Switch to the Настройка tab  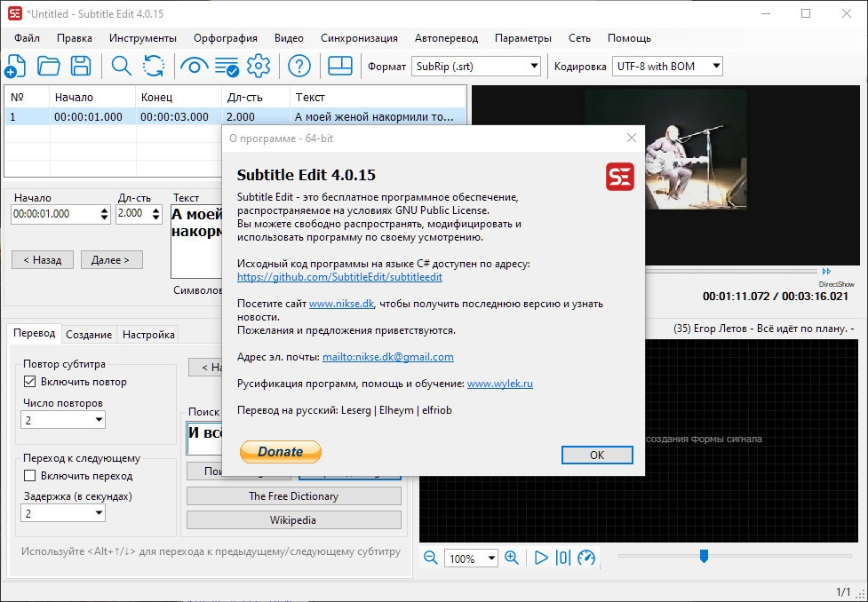(148, 335)
